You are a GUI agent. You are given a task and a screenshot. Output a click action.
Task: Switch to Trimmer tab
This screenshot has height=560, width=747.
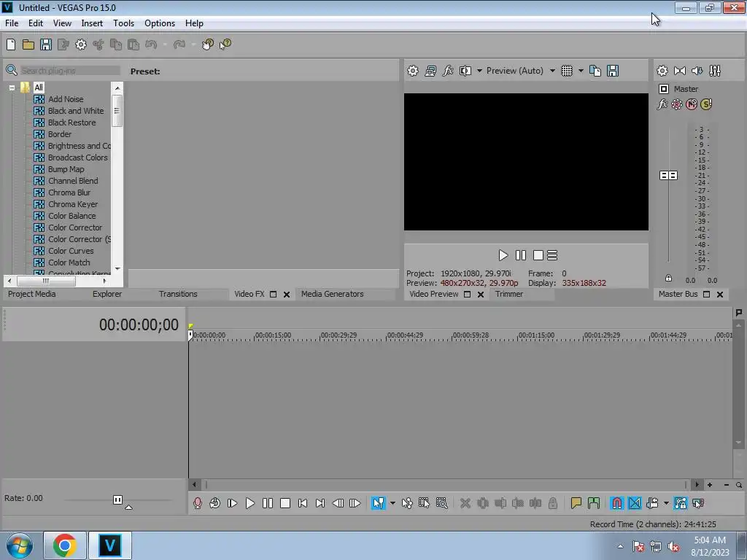tap(508, 294)
